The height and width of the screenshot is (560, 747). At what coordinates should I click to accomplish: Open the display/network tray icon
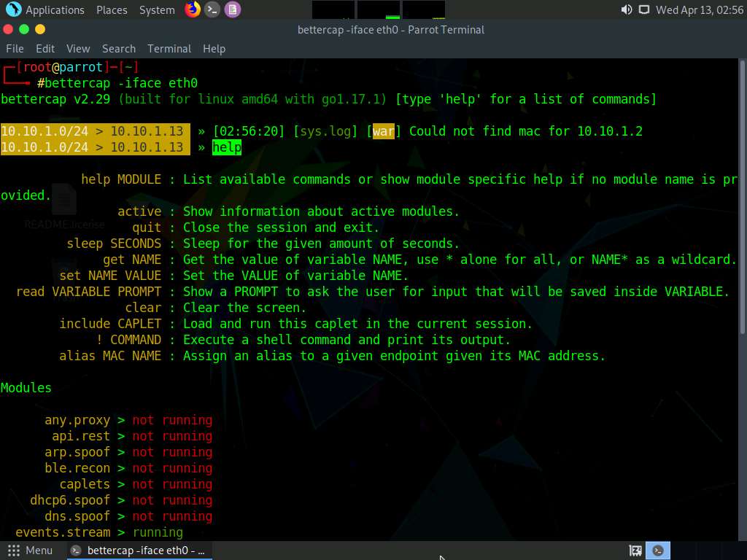[x=643, y=9]
